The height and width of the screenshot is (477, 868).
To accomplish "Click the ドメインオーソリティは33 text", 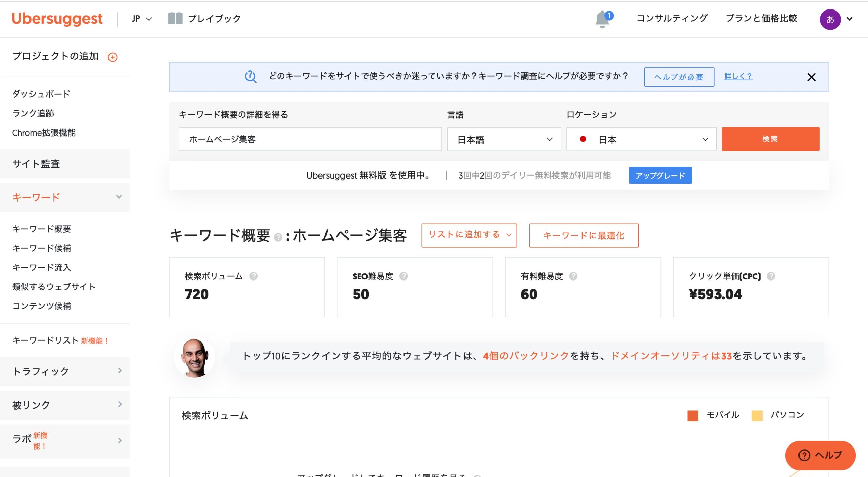I will (x=671, y=356).
